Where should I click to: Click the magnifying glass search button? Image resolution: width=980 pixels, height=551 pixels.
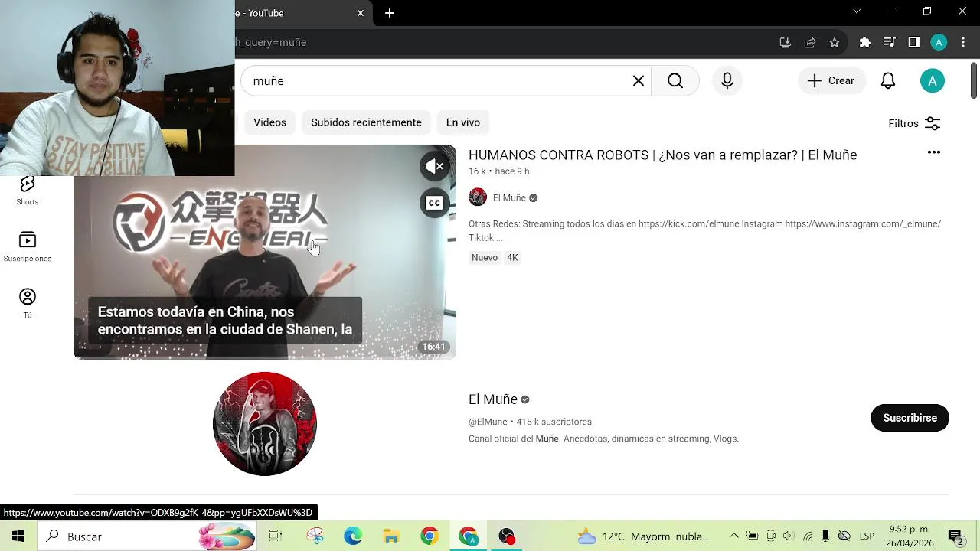[x=675, y=81]
